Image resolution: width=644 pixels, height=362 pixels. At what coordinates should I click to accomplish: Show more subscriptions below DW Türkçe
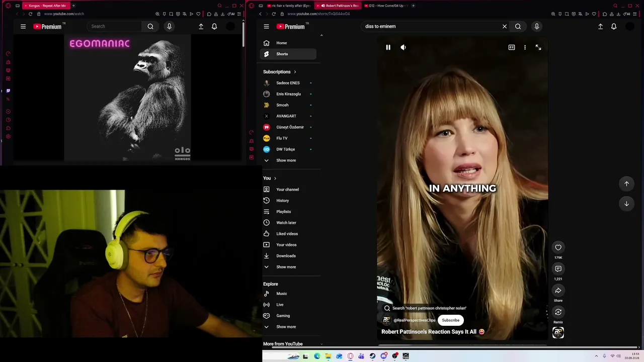pos(288,160)
